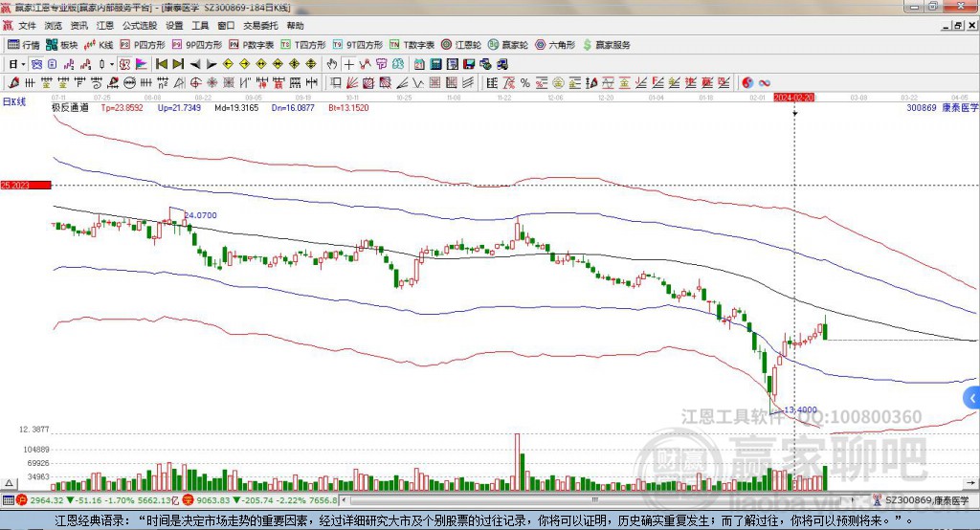This screenshot has width=980, height=530.
Task: Open the 帮助 menu
Action: pos(295,26)
